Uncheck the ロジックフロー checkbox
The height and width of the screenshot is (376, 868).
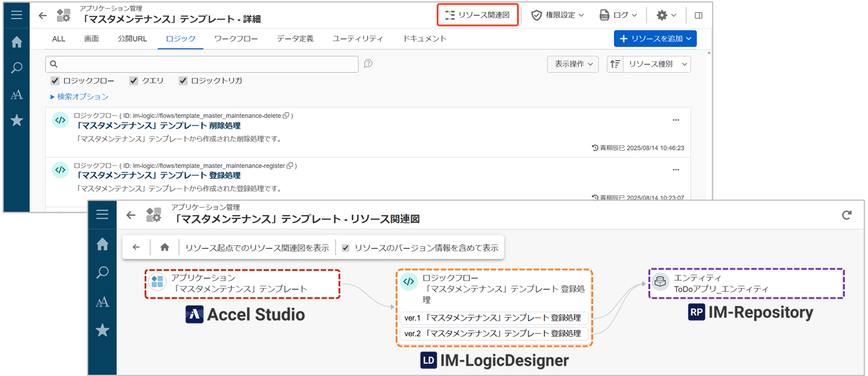[55, 81]
